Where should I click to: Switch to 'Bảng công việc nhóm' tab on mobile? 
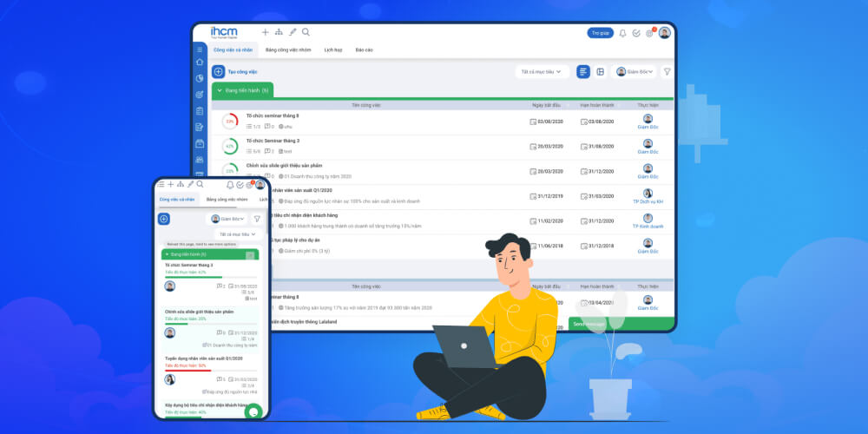point(227,200)
